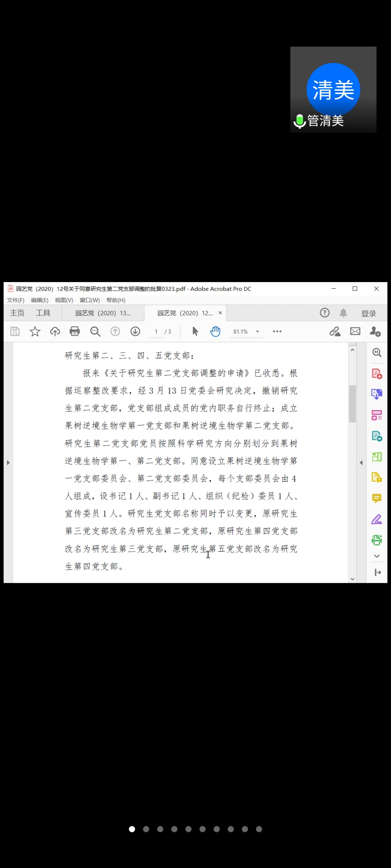This screenshot has height=868, width=391.
Task: Open the comment tool in sidebar
Action: click(377, 499)
